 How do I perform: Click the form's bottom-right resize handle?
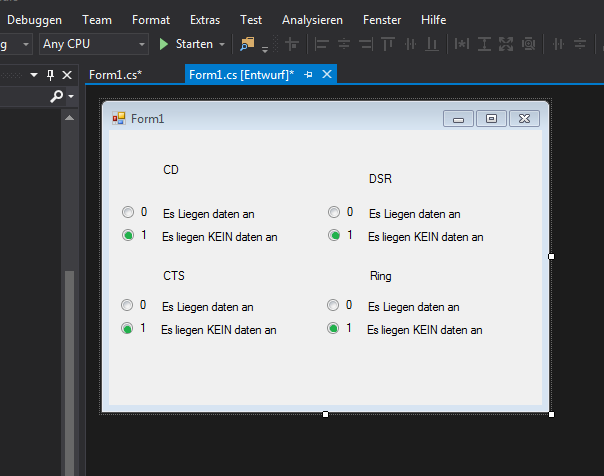(x=551, y=414)
